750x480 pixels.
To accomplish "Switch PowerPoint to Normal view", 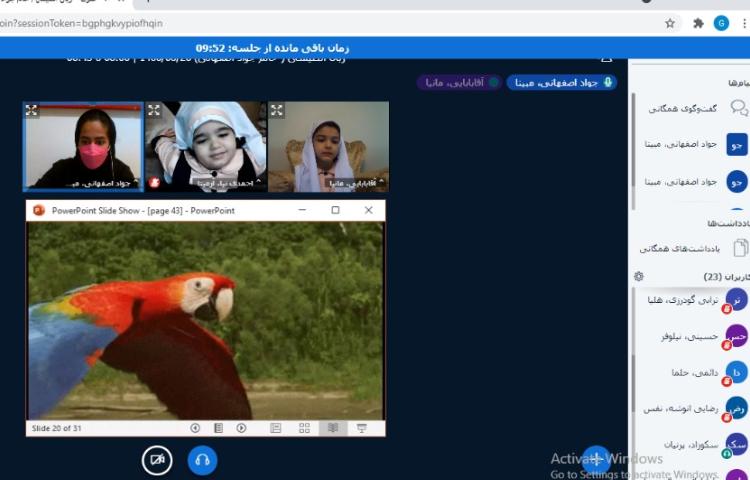I will [276, 428].
